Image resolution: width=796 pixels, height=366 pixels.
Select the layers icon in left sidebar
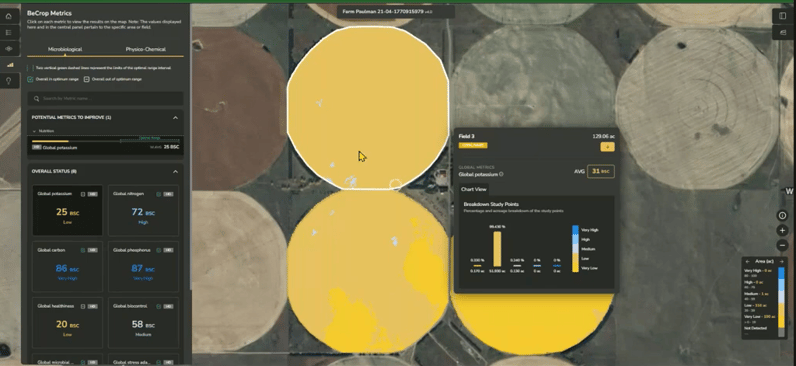pos(9,49)
